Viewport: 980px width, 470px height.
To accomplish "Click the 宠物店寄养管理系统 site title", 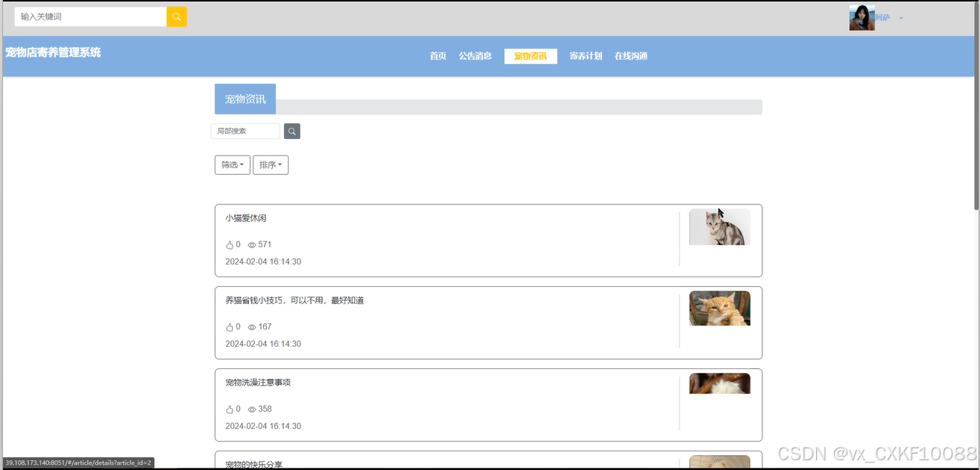I will click(x=53, y=52).
